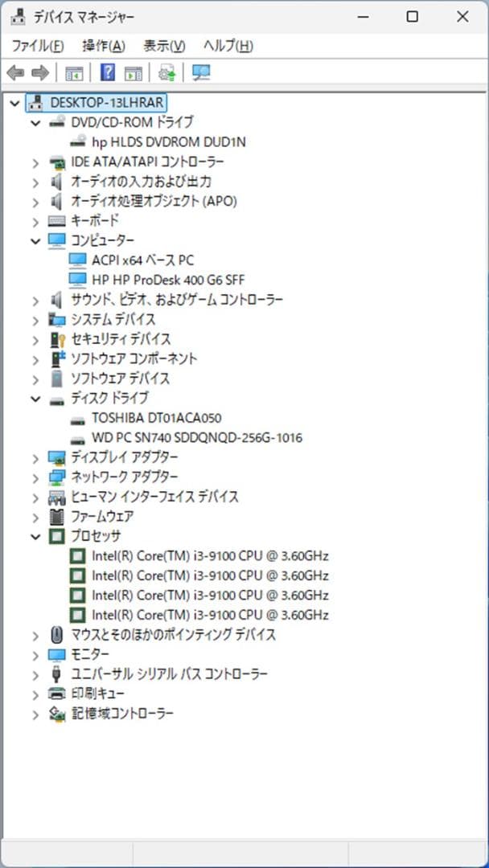Maximize the Device Manager window
This screenshot has height=868, width=489.
pos(412,17)
